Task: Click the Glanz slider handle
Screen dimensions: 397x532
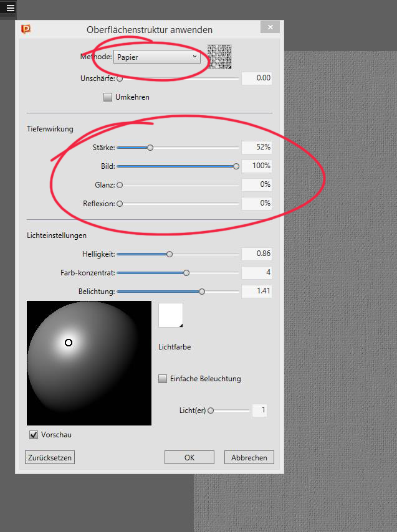Action: point(120,185)
